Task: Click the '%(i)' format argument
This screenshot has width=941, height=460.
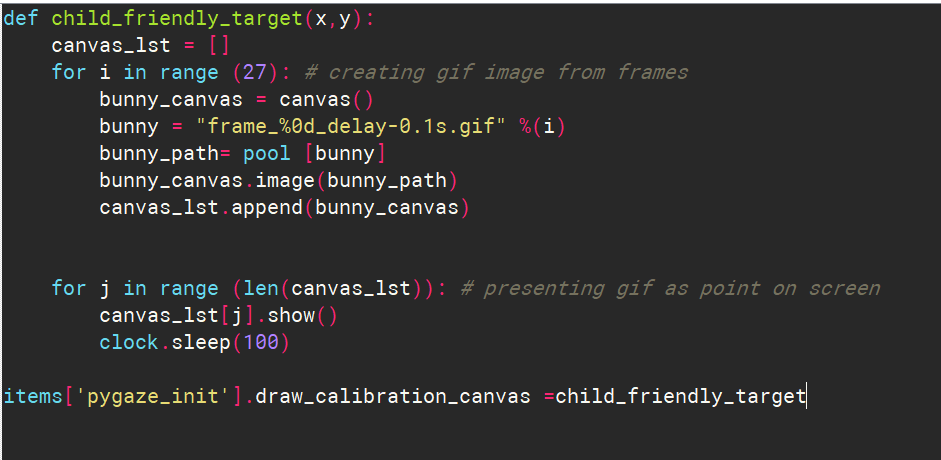Action: point(543,127)
